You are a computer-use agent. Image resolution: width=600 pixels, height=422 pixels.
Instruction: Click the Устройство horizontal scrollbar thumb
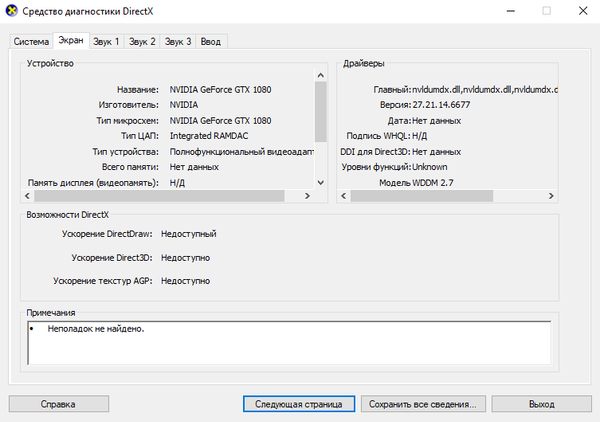(159, 196)
